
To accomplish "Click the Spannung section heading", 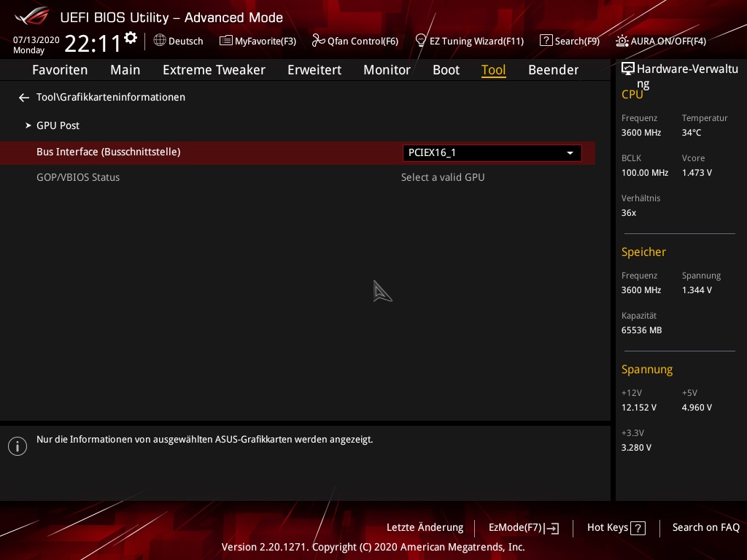I will tap(647, 370).
